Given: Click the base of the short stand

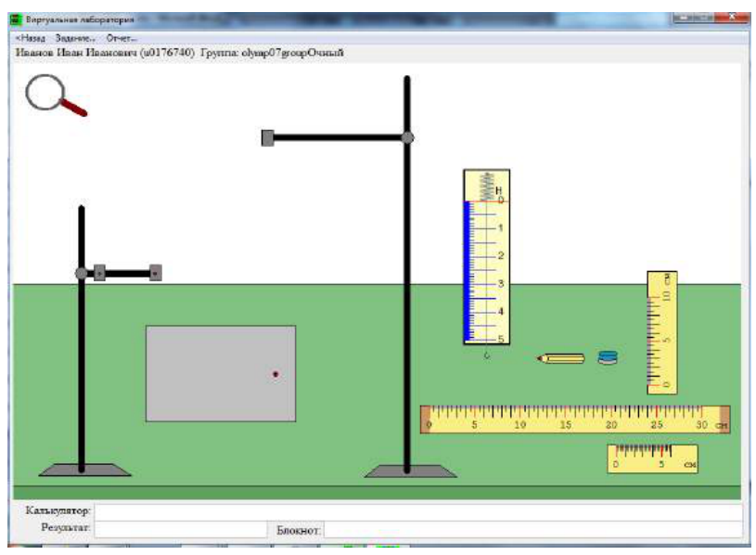Looking at the screenshot, I should (84, 470).
